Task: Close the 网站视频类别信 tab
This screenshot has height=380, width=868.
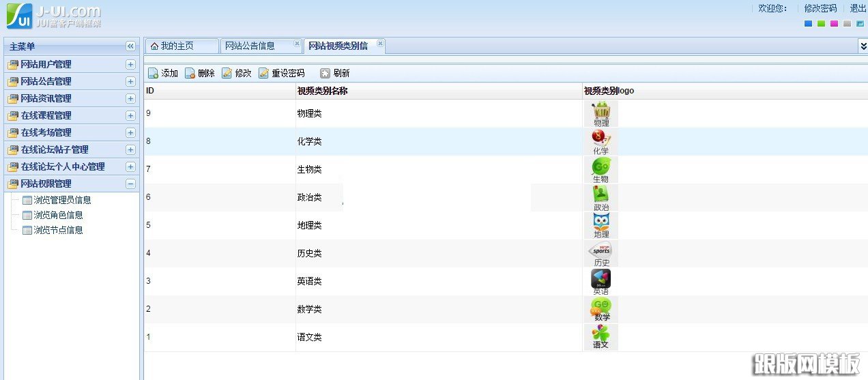Action: tap(381, 44)
